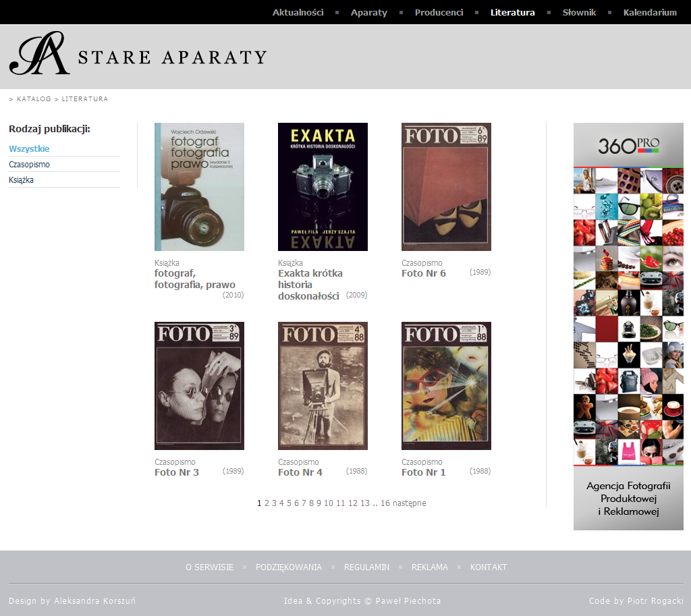Viewport: 691px width, 616px height.
Task: Navigate to Kalendarium in the top menu
Action: point(650,12)
